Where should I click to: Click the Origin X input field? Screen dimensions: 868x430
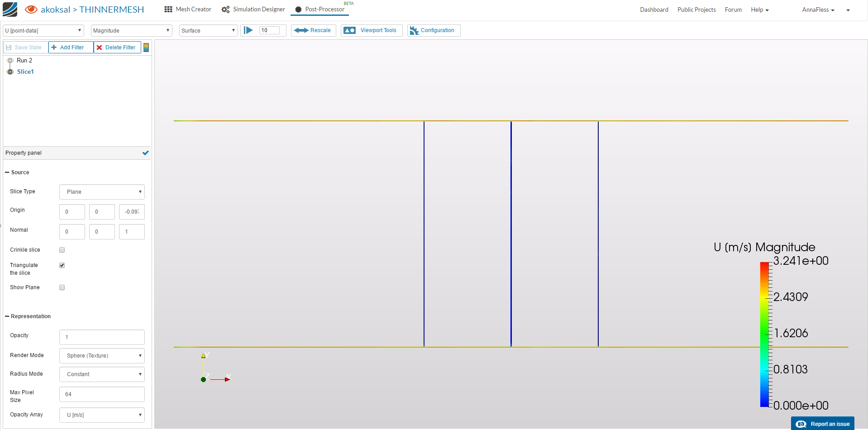(72, 212)
